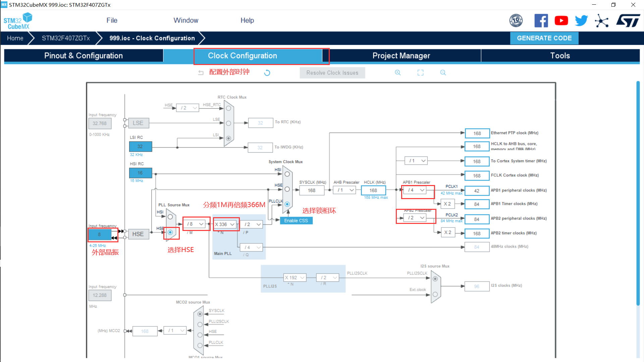
Task: Click the Enable CSS button
Action: coord(296,221)
